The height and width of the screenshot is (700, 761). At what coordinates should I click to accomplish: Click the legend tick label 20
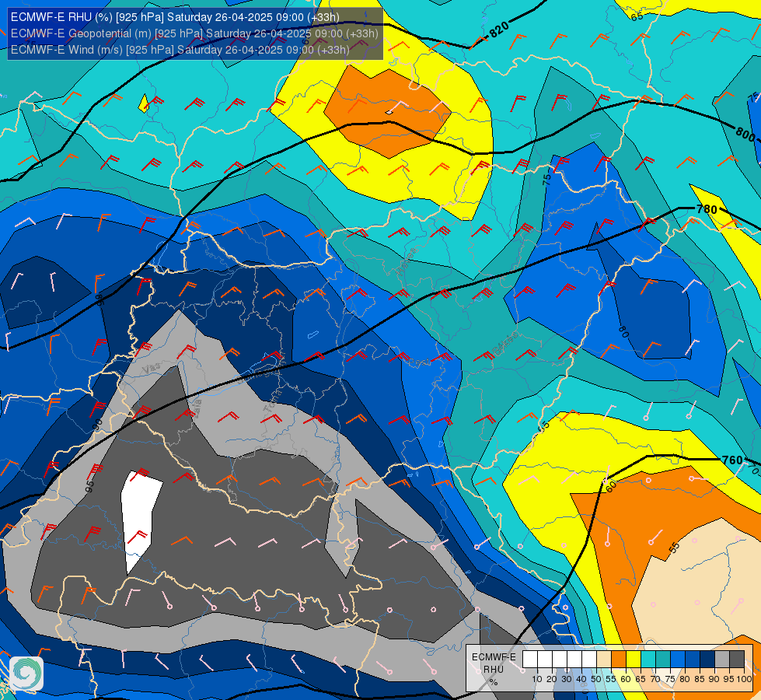pos(552,679)
